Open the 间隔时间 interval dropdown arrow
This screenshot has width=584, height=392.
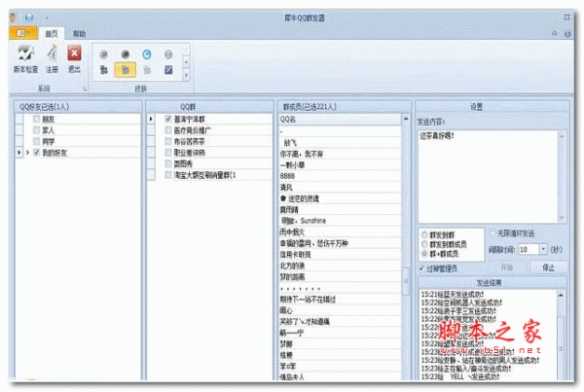pyautogui.click(x=543, y=249)
